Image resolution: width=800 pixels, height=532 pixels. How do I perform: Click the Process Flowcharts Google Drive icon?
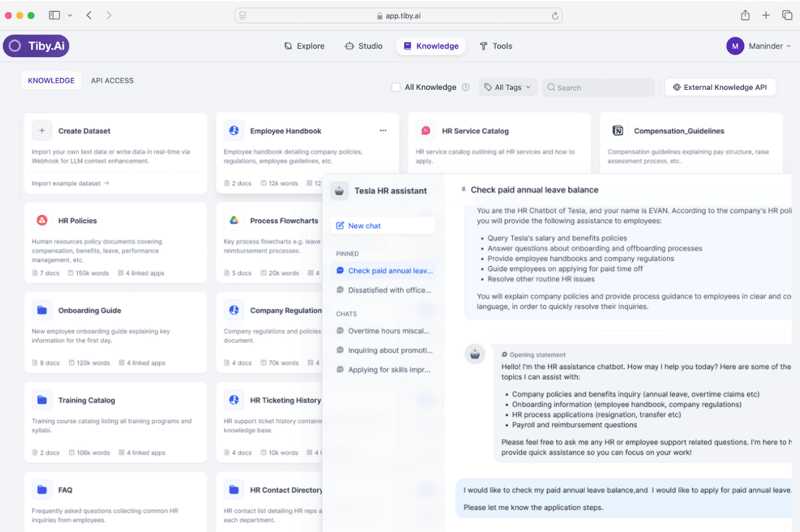[234, 220]
